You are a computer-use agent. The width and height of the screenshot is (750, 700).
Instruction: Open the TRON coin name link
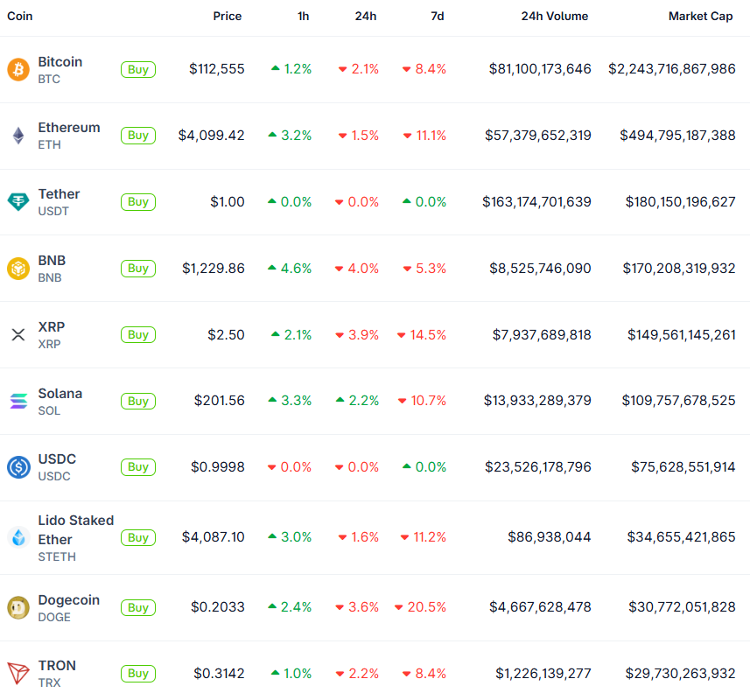click(57, 666)
